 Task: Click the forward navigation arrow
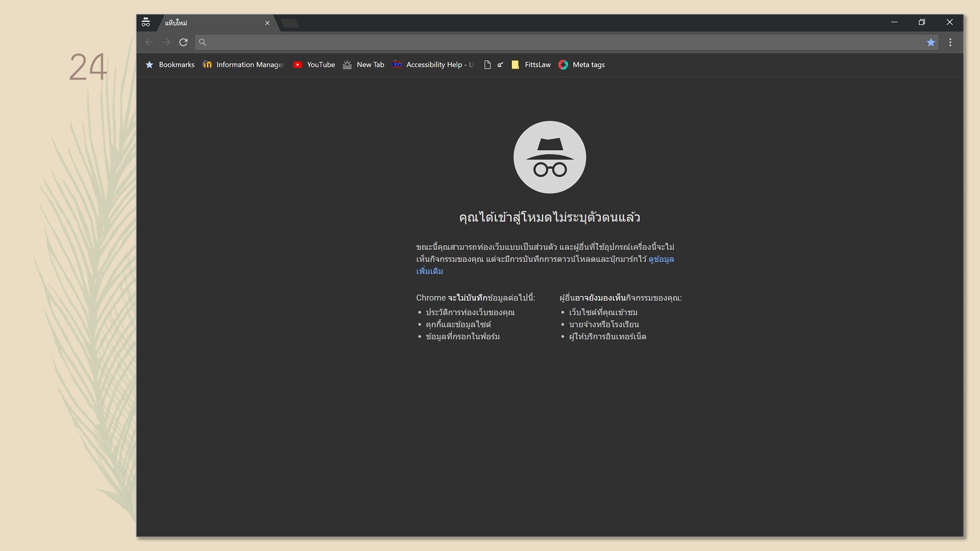point(167,42)
